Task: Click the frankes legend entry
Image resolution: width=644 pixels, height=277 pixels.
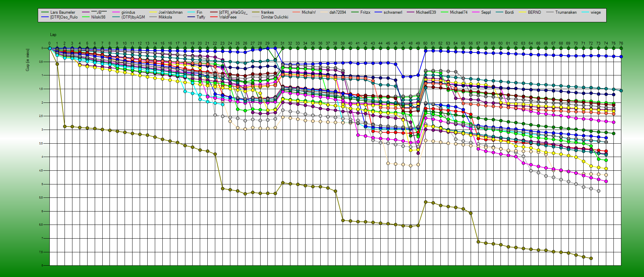Action: [x=267, y=12]
